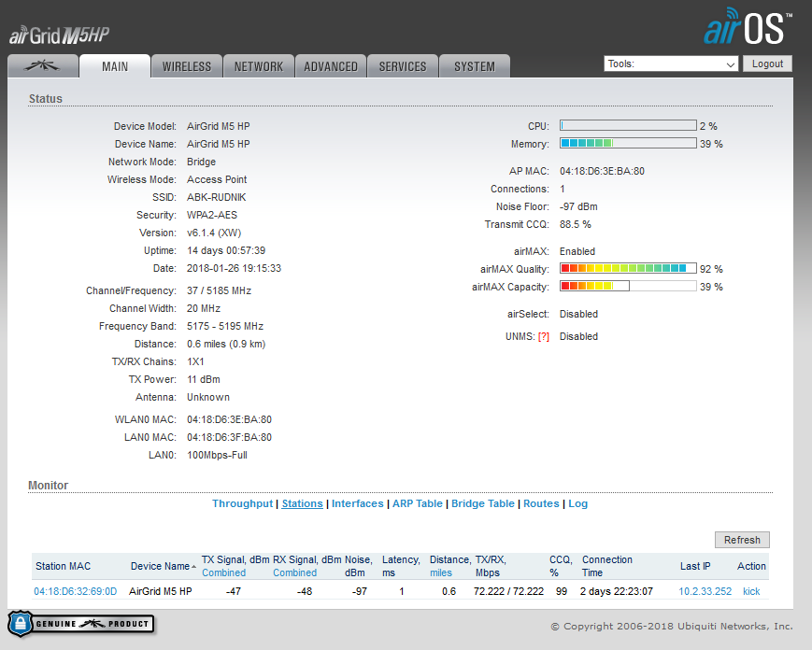This screenshot has width=812, height=650.
Task: Switch to the NETWORK tab
Action: click(x=259, y=66)
